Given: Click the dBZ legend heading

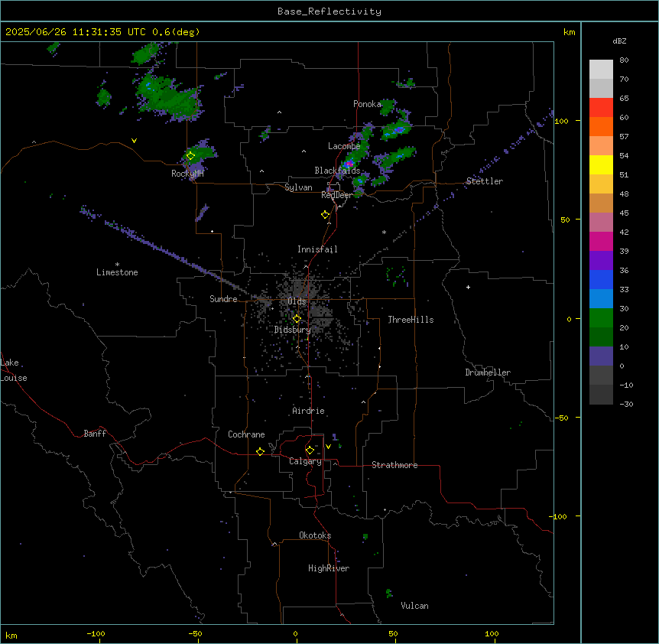Looking at the screenshot, I should (619, 41).
